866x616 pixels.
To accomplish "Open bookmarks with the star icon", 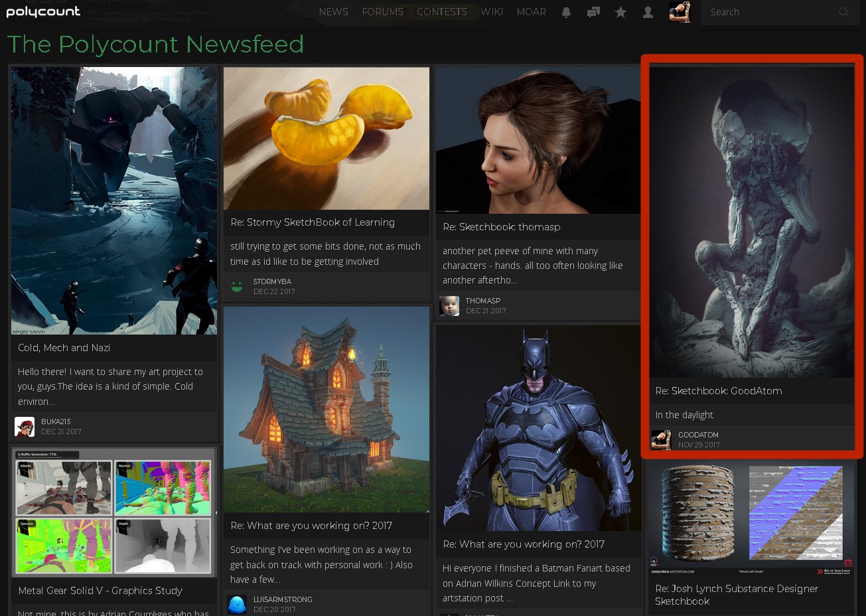I will click(x=620, y=12).
